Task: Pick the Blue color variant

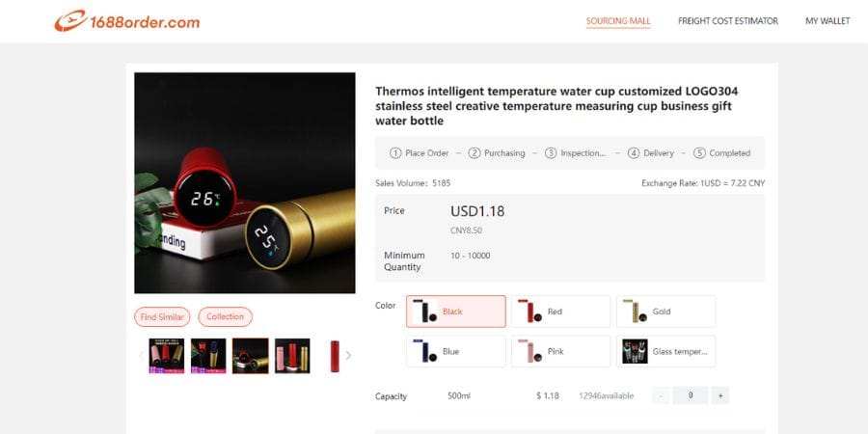Action: pyautogui.click(x=455, y=351)
